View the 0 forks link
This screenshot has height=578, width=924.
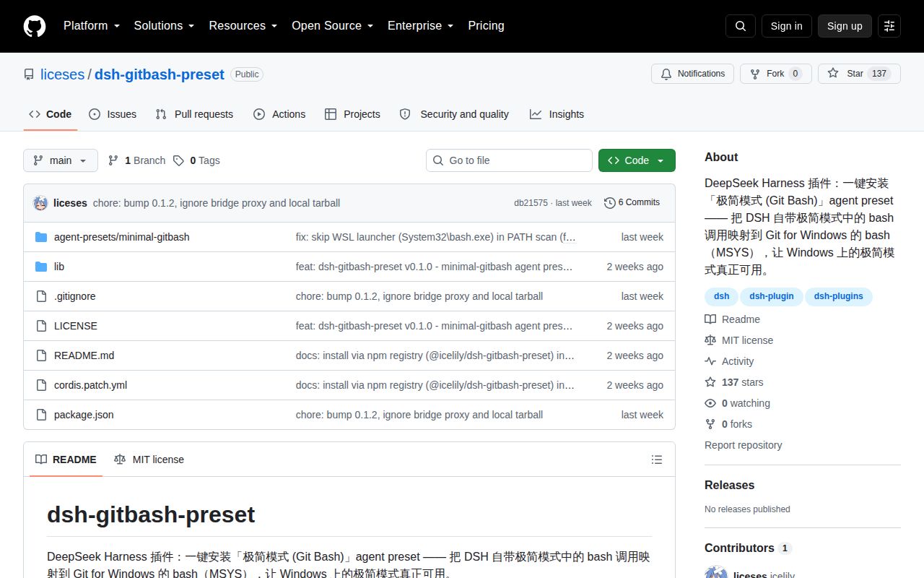point(728,424)
